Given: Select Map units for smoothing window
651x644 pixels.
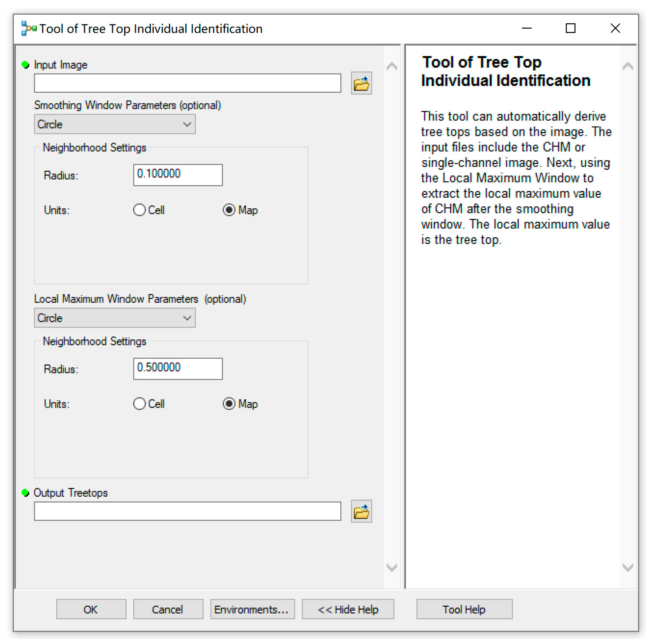Looking at the screenshot, I should coord(229,210).
